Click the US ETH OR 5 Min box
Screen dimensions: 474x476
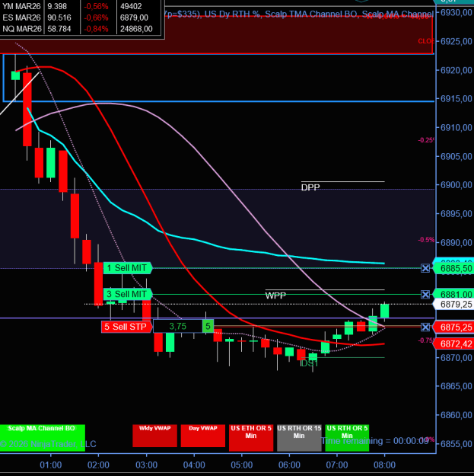click(251, 437)
